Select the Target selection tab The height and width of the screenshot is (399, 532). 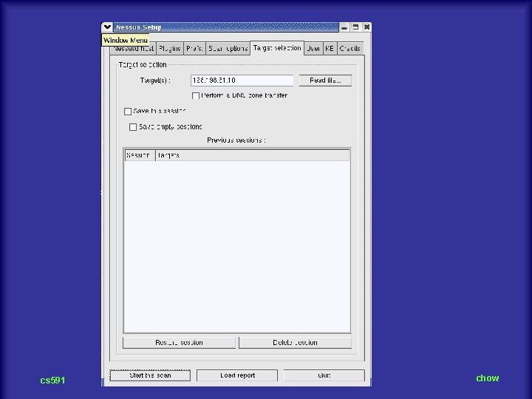(x=277, y=48)
